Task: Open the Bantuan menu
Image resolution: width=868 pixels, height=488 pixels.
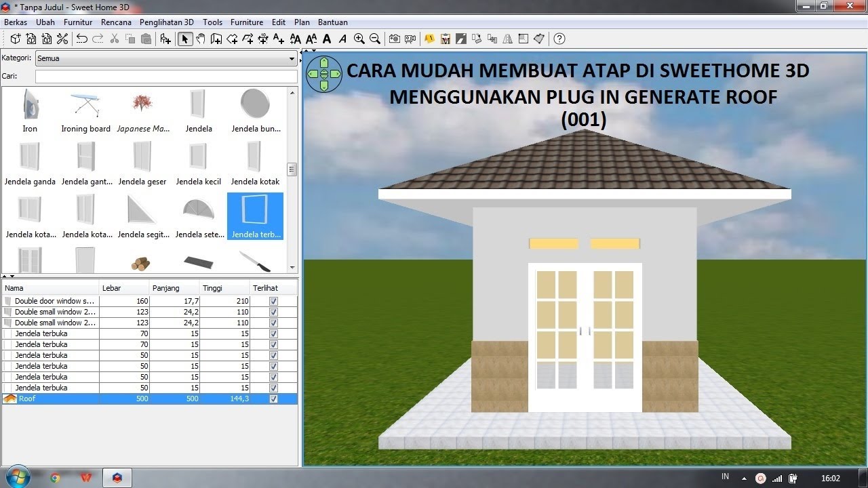Action: click(332, 22)
